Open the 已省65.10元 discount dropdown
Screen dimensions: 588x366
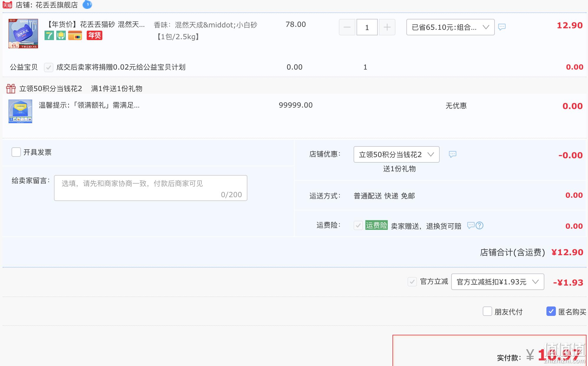pos(450,27)
